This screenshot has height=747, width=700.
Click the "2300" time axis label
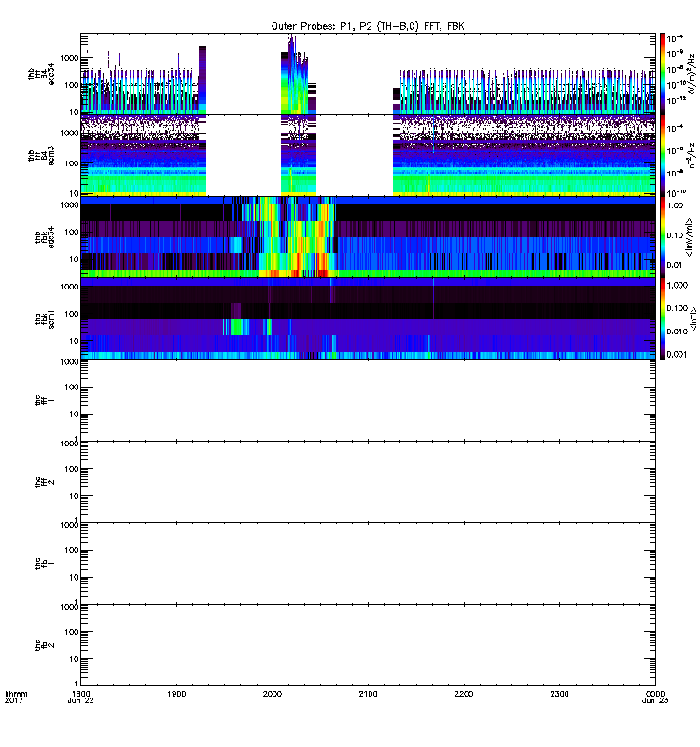[559, 694]
